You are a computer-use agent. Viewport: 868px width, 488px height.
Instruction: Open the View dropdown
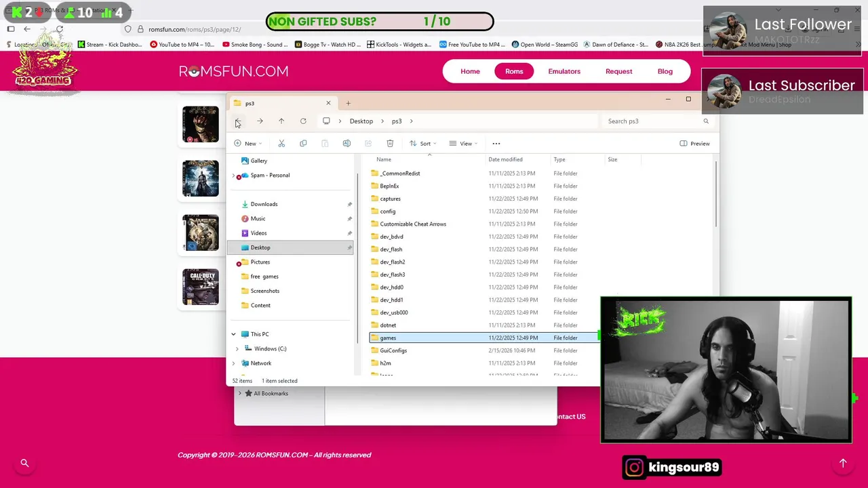coord(463,144)
